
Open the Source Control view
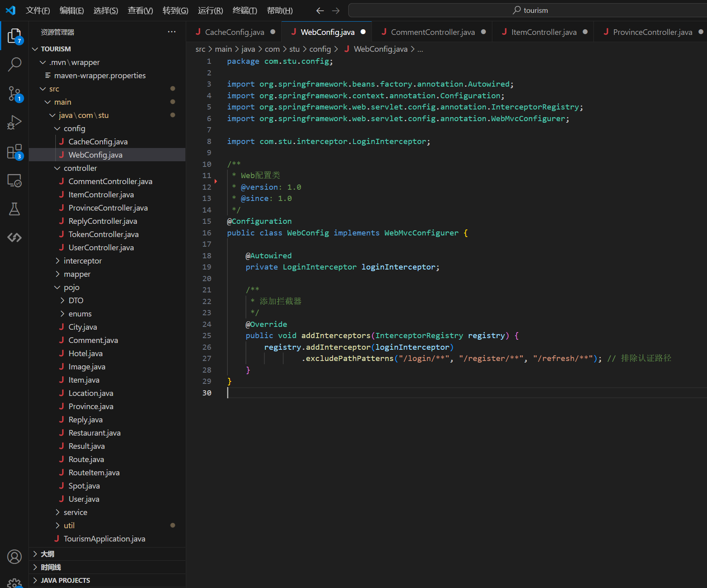coord(14,93)
